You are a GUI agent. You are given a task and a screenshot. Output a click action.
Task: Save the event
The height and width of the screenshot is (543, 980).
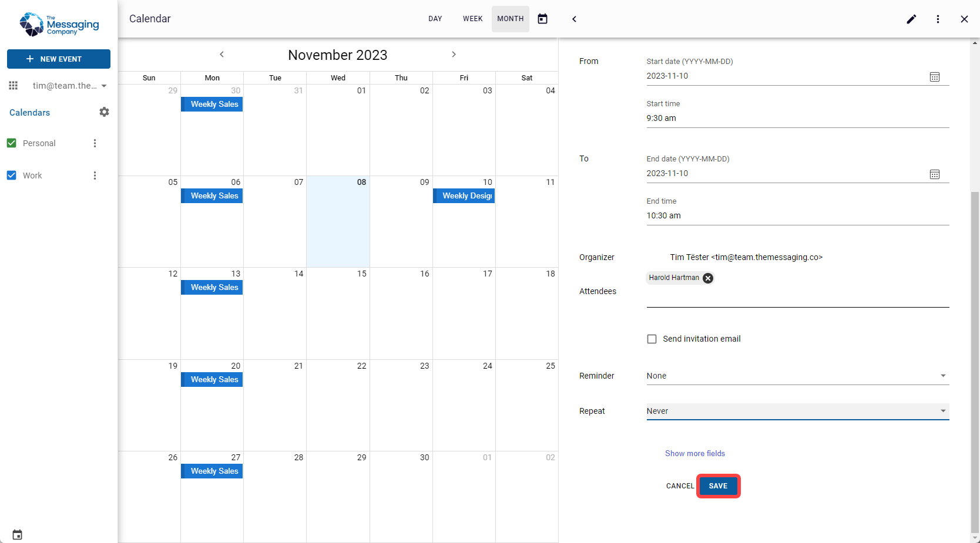click(718, 486)
